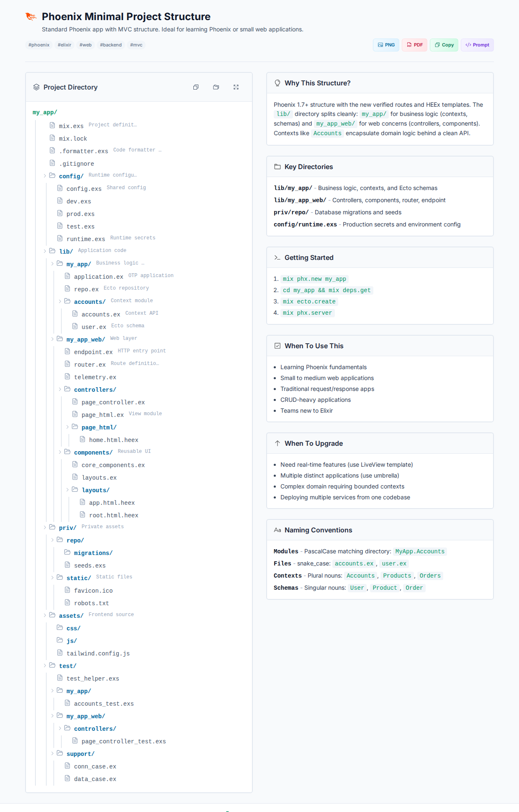Click the folders icon in Project Directory header
Image resolution: width=519 pixels, height=812 pixels.
click(216, 87)
